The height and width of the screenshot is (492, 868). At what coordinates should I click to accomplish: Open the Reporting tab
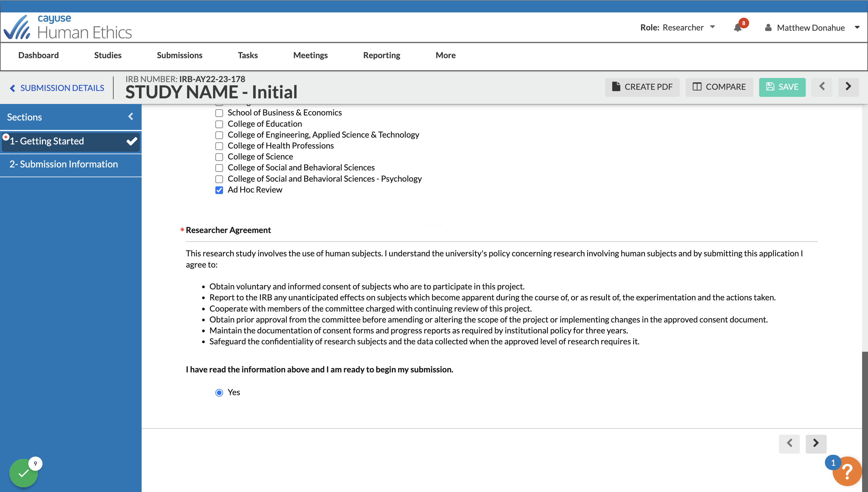(x=382, y=55)
